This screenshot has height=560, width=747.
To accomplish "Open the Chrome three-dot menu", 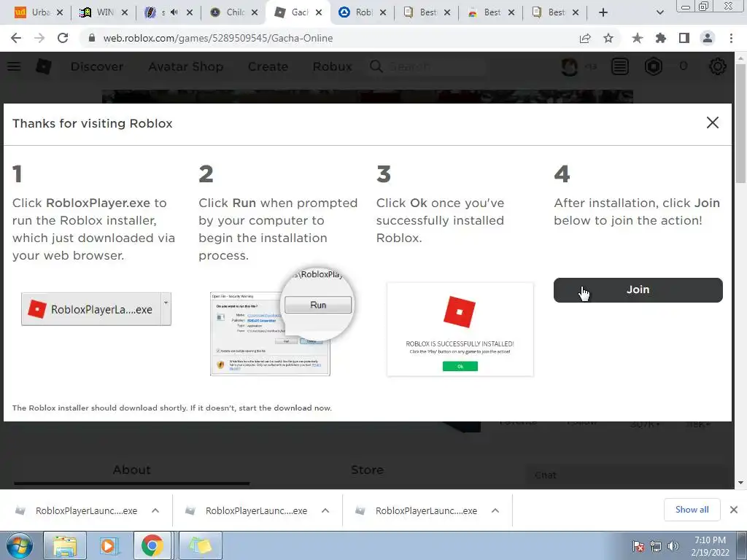I will 731,38.
